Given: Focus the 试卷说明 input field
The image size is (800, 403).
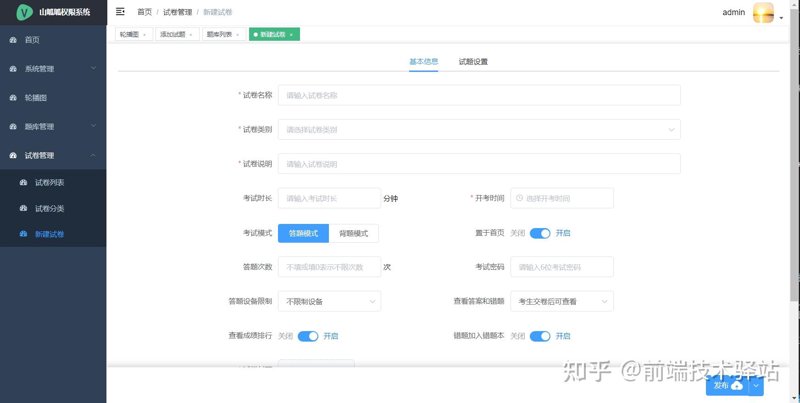Looking at the screenshot, I should 479,164.
